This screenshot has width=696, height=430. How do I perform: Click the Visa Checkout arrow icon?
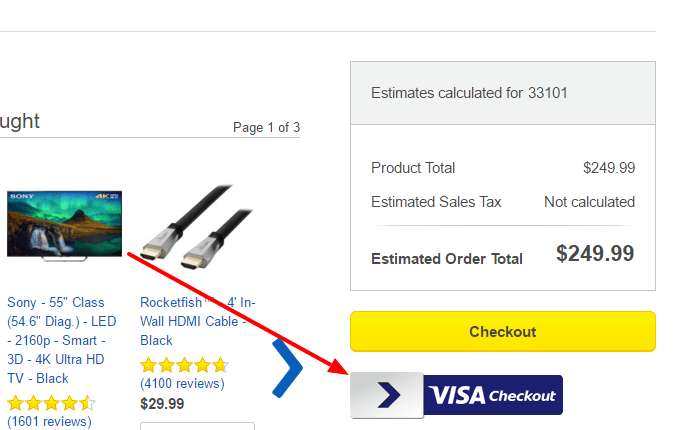[387, 395]
